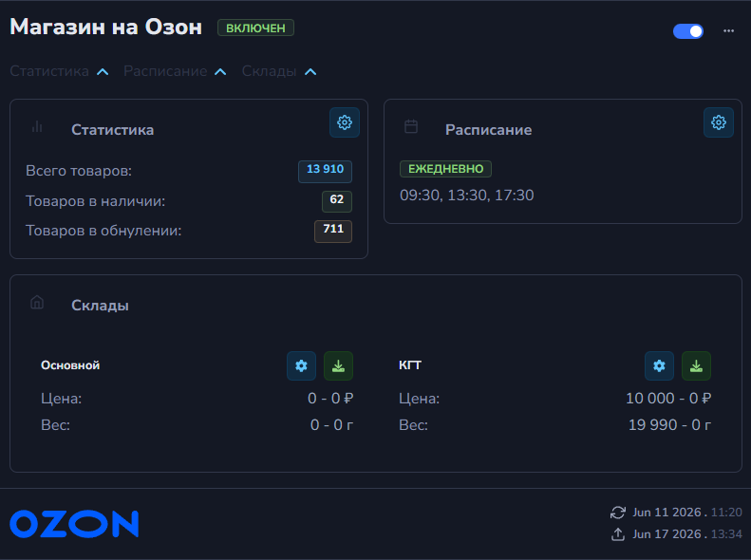Click the Магазин на Озон title
751x560 pixels.
tap(105, 28)
